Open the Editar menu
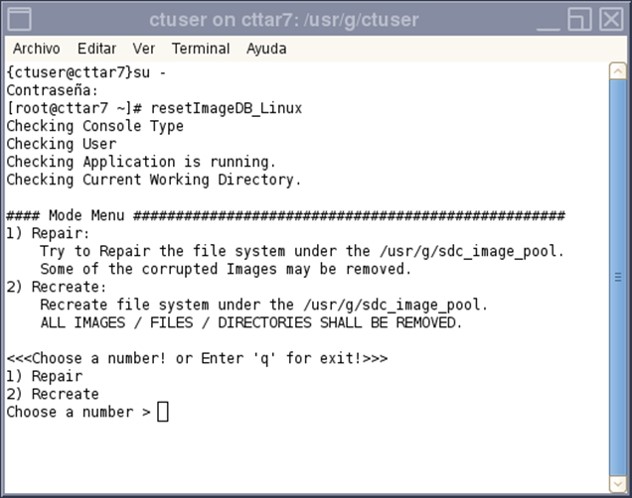 [x=97, y=48]
